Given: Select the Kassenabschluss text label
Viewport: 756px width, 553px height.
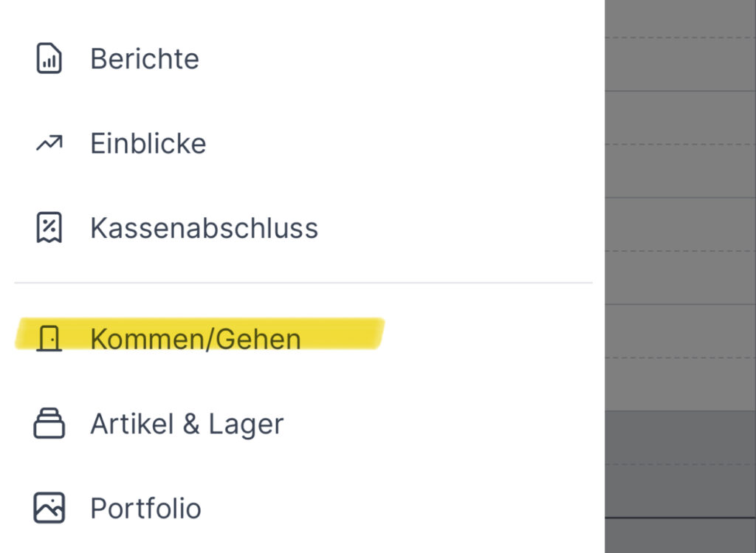Looking at the screenshot, I should tap(204, 228).
